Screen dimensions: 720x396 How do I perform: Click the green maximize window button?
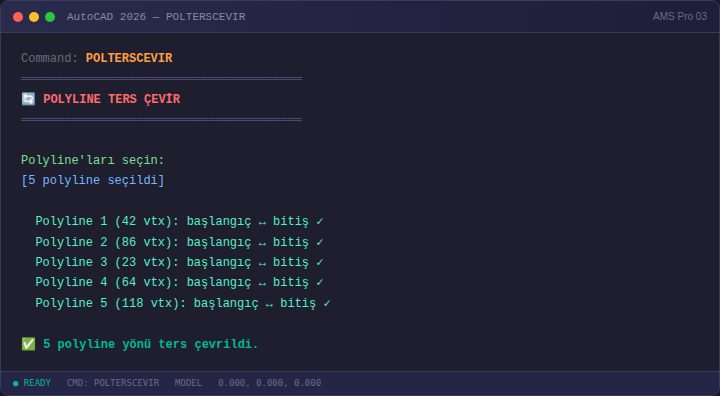coord(50,17)
